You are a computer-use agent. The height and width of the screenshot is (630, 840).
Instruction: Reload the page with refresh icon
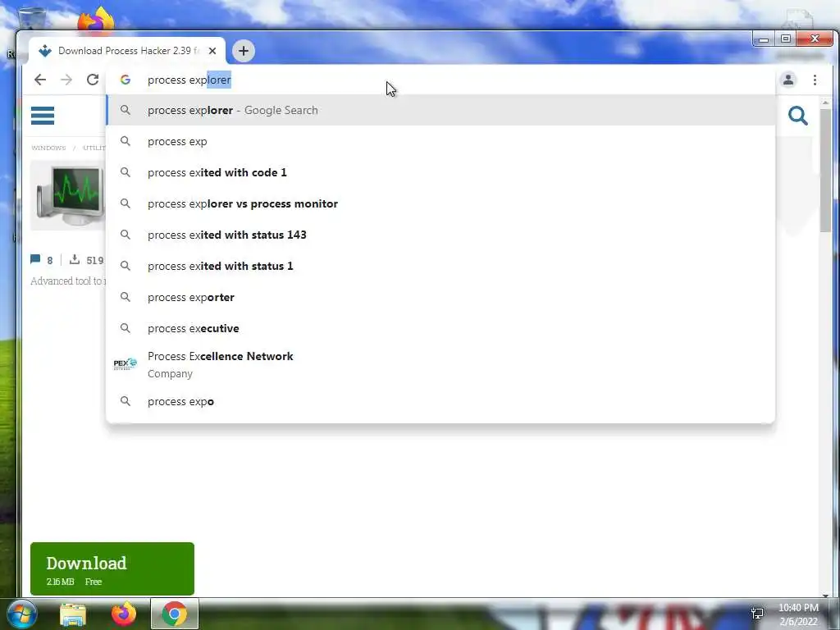pyautogui.click(x=93, y=80)
